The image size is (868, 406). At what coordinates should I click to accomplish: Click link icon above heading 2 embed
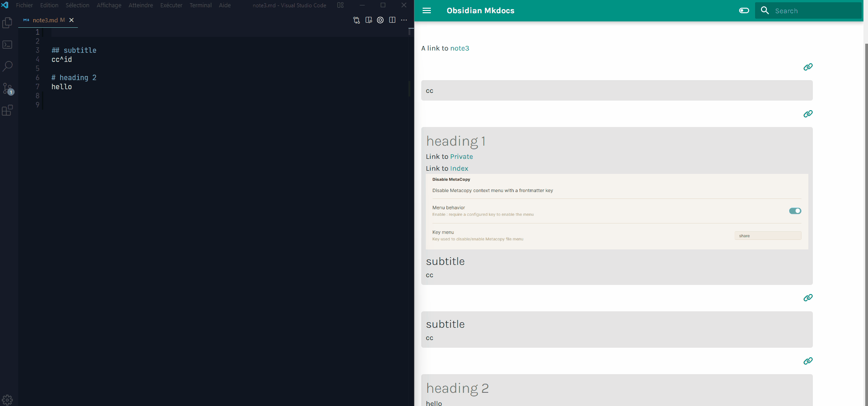pos(808,361)
